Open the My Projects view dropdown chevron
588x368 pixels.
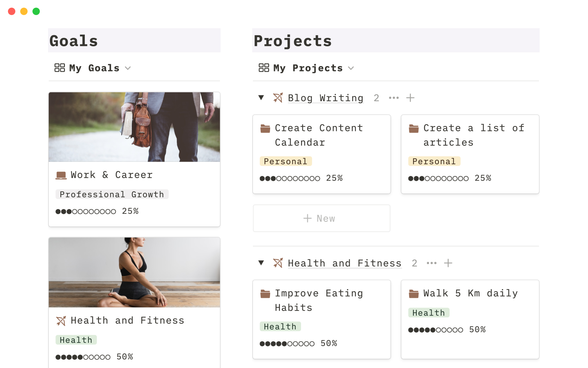[x=351, y=68]
